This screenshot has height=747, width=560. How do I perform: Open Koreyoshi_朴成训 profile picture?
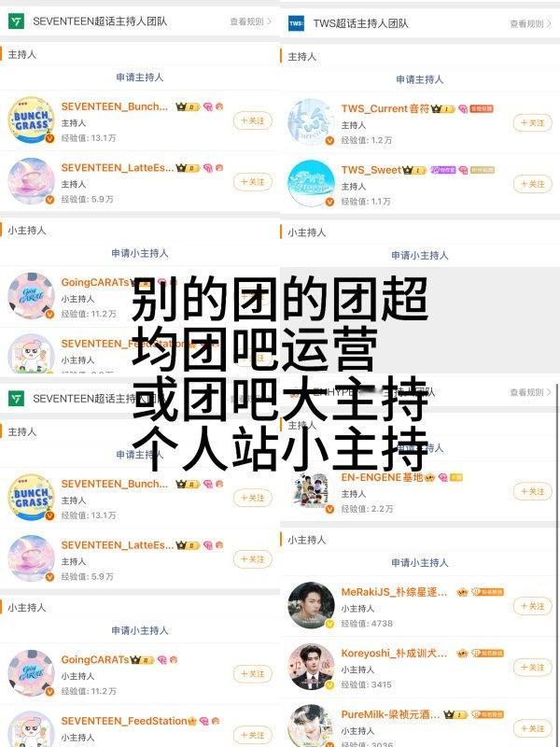click(311, 667)
